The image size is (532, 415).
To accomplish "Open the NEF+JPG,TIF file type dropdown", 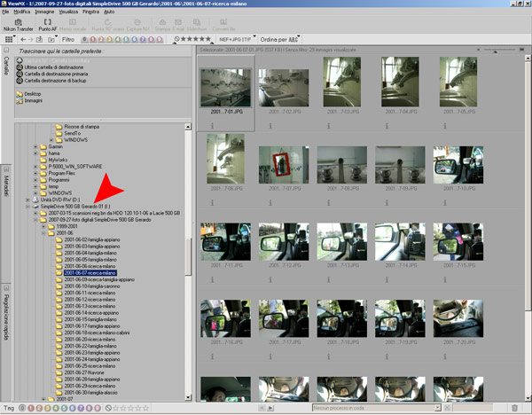I will (x=238, y=39).
